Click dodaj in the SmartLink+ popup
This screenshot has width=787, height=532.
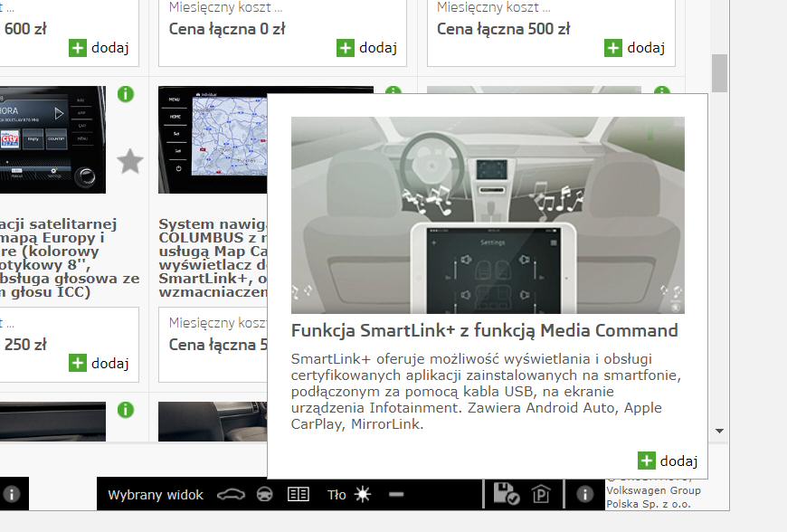pos(668,461)
